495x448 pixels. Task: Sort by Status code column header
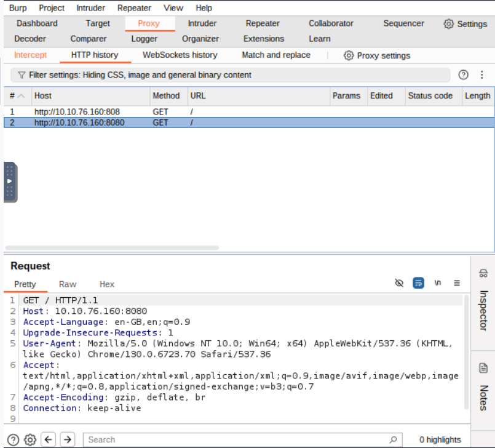tap(434, 96)
